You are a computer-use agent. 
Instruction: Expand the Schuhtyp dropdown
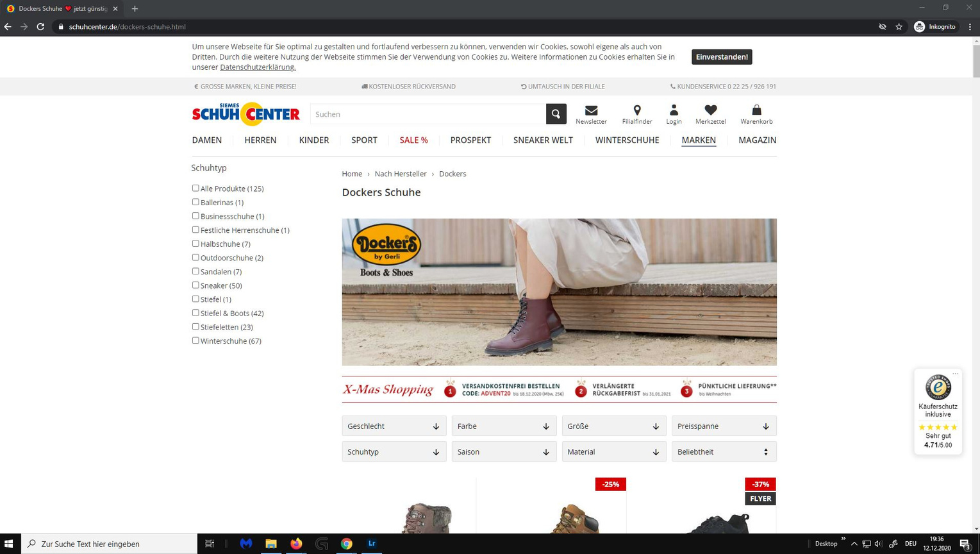(x=394, y=452)
